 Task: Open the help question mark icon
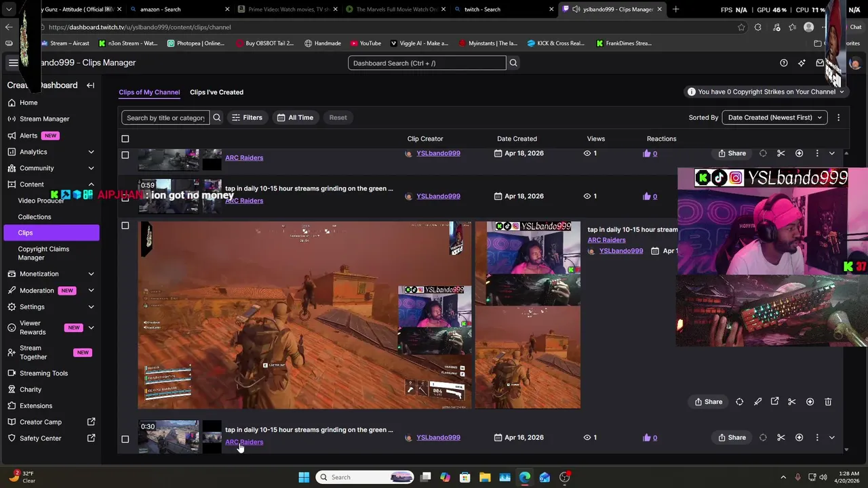(784, 63)
